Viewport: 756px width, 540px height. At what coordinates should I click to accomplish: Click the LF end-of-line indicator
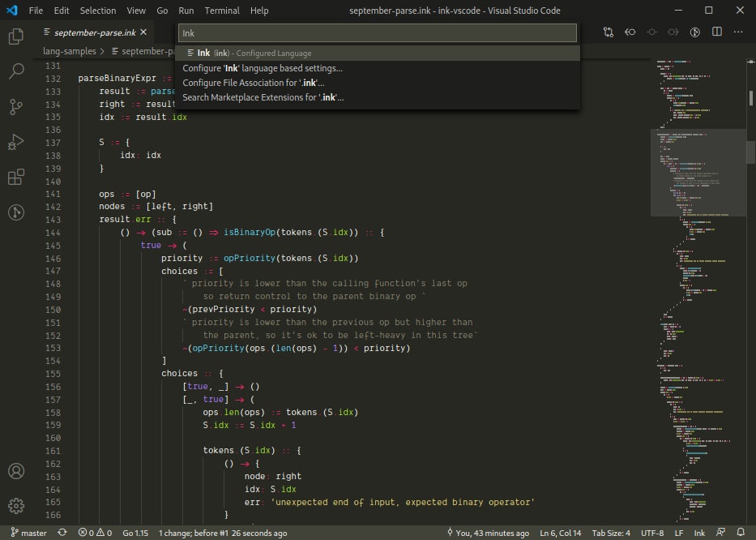coord(679,533)
